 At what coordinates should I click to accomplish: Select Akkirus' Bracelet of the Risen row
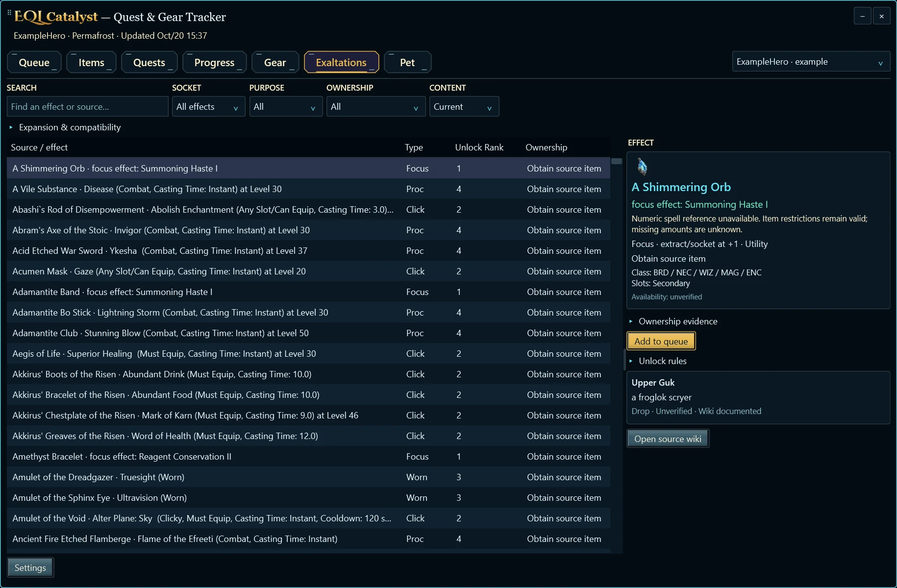308,394
